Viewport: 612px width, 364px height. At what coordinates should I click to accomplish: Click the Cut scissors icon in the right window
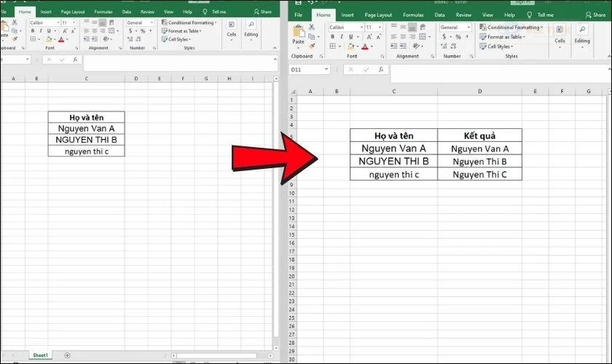click(313, 28)
